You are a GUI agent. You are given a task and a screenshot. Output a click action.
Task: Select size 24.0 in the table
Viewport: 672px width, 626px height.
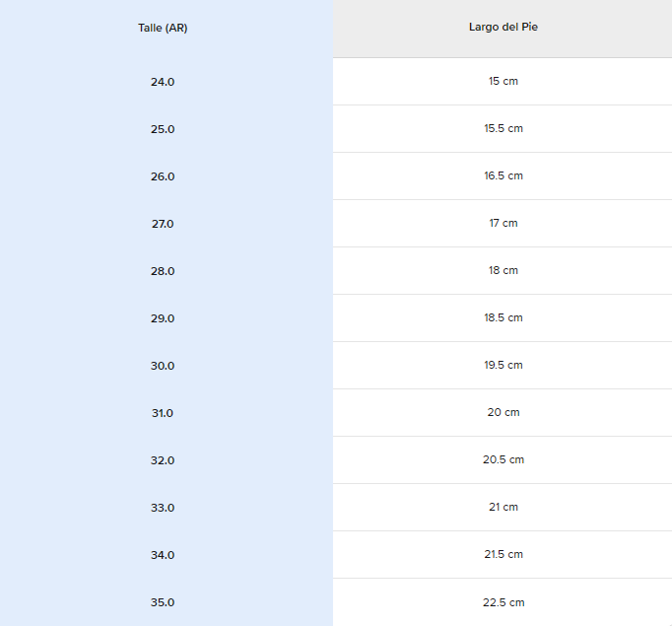tap(163, 82)
